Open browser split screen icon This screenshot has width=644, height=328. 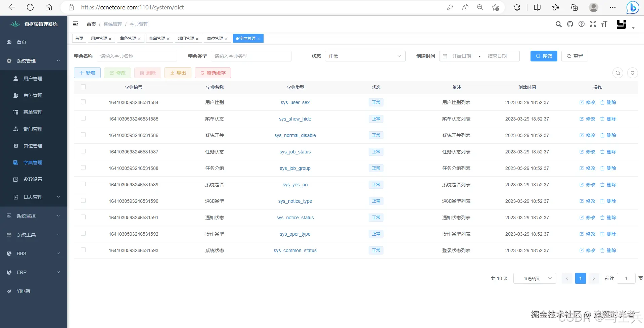tap(537, 7)
